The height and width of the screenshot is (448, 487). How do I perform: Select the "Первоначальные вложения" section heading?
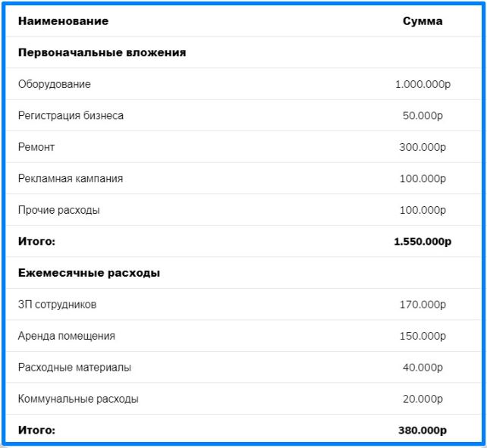[102, 53]
